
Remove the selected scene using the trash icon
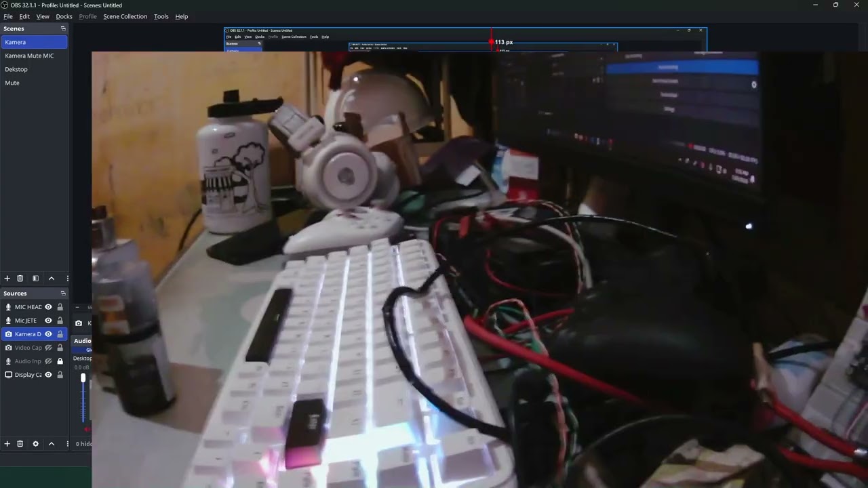[20, 279]
